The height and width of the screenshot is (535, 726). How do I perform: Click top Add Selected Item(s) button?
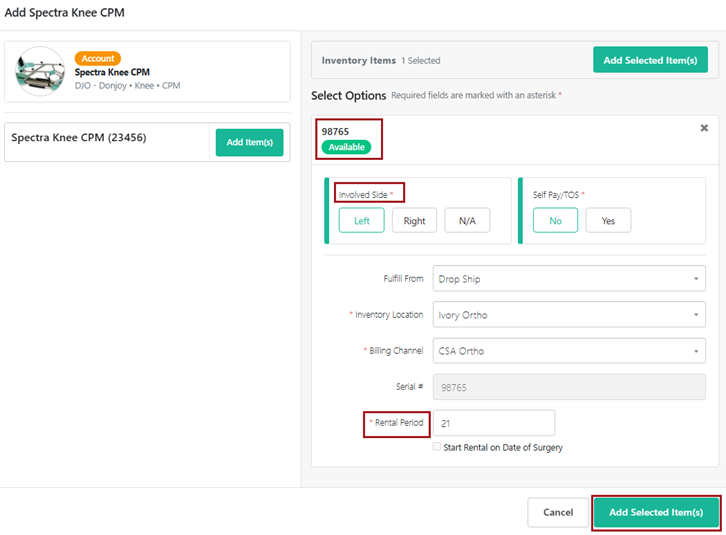(x=650, y=60)
